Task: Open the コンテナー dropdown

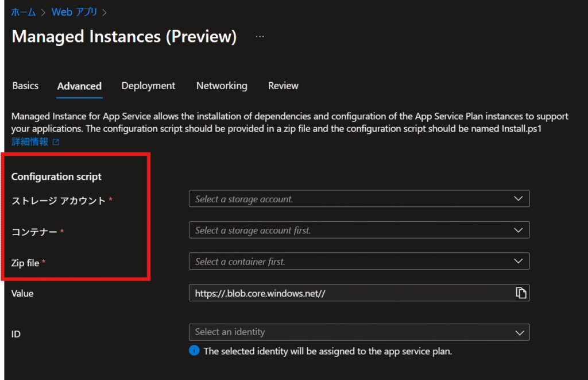Action: [x=359, y=230]
